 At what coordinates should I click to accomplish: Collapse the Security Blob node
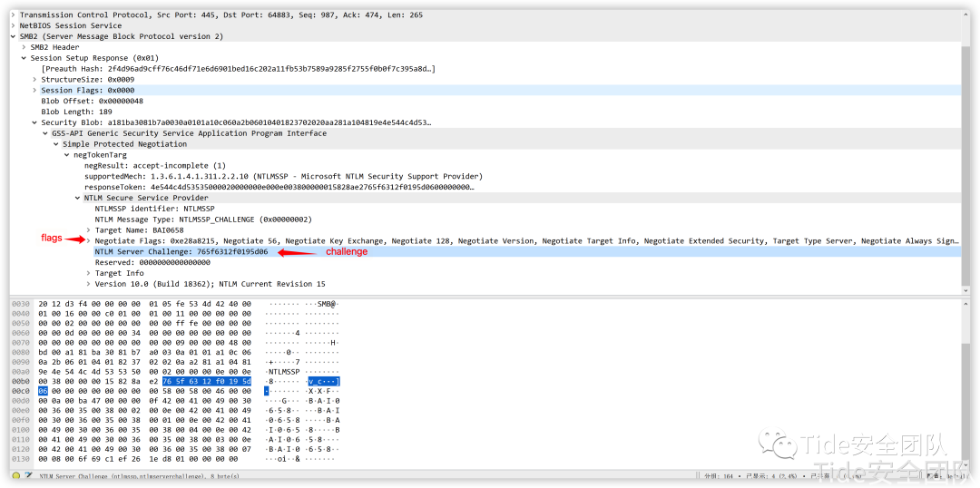(x=34, y=122)
